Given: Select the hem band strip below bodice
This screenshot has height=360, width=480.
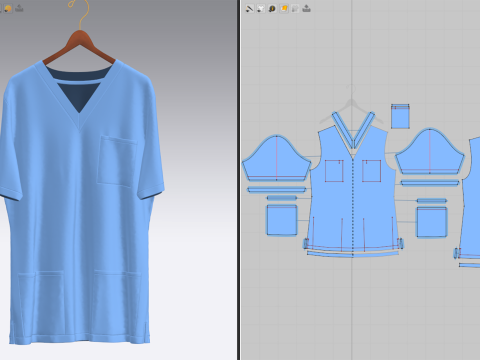Looking at the screenshot, I should [353, 254].
